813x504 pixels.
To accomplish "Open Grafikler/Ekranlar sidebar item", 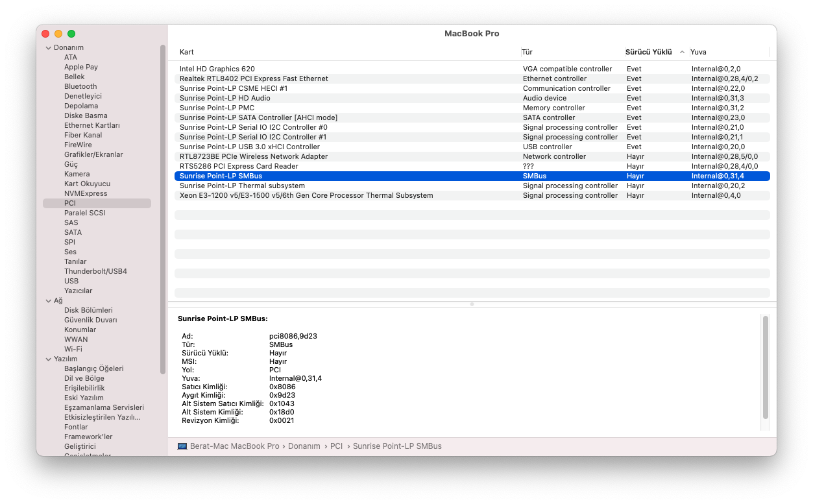I will (x=93, y=154).
